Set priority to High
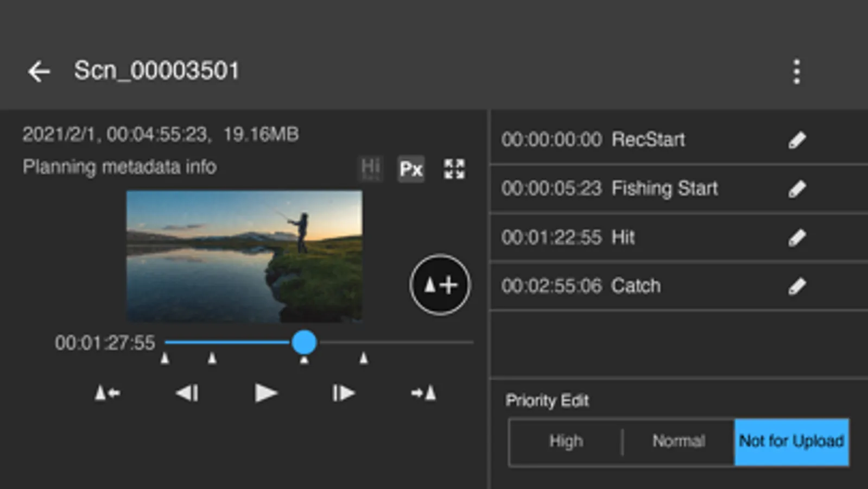The width and height of the screenshot is (868, 489). (566, 441)
